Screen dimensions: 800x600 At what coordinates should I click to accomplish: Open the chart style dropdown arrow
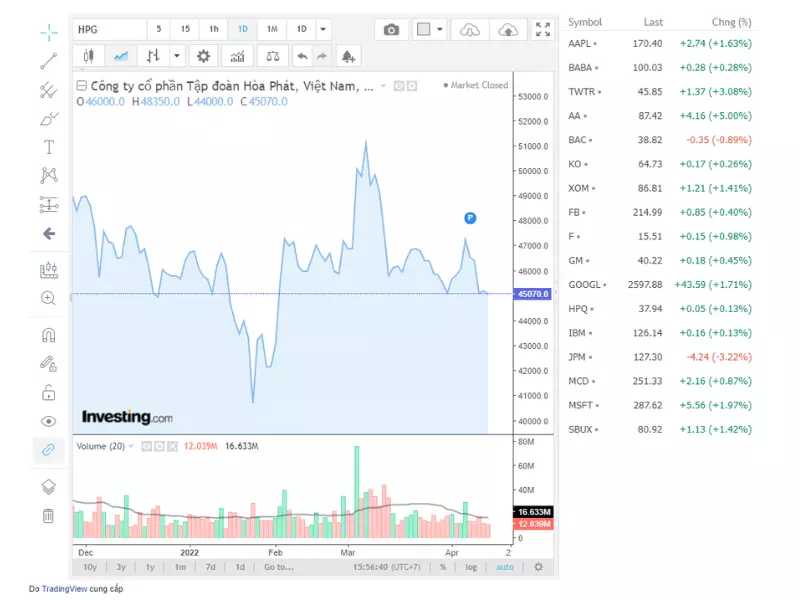click(177, 56)
